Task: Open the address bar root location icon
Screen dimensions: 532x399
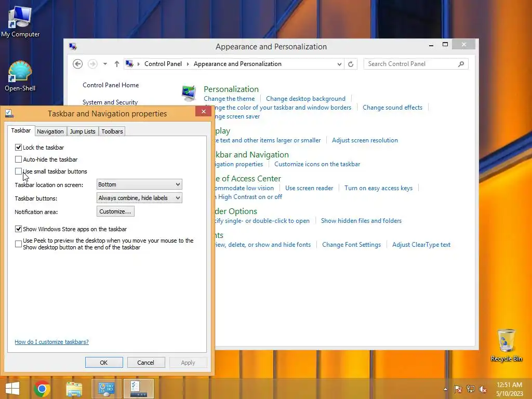Action: click(129, 64)
